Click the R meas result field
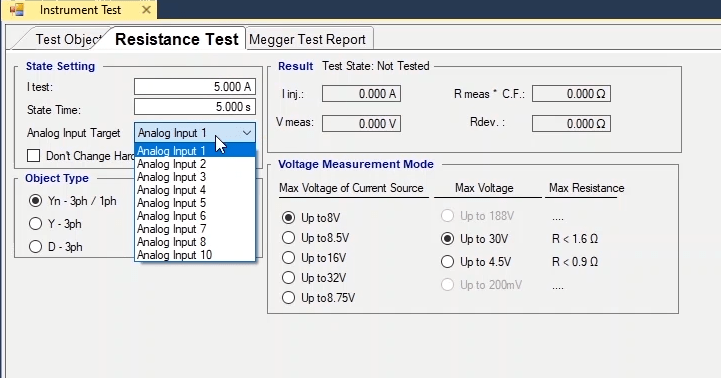 (x=572, y=94)
